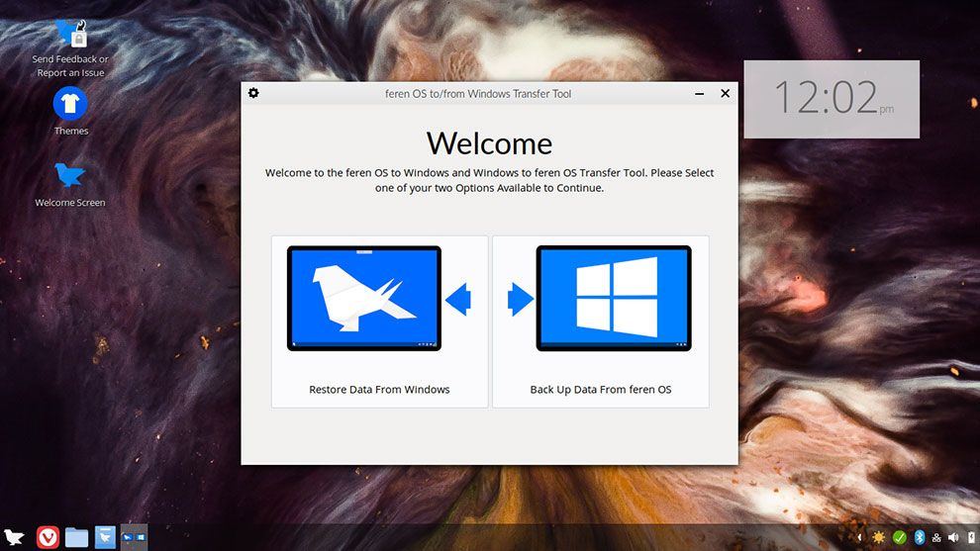
Task: Open the green checkmark update status tray icon
Action: [900, 537]
